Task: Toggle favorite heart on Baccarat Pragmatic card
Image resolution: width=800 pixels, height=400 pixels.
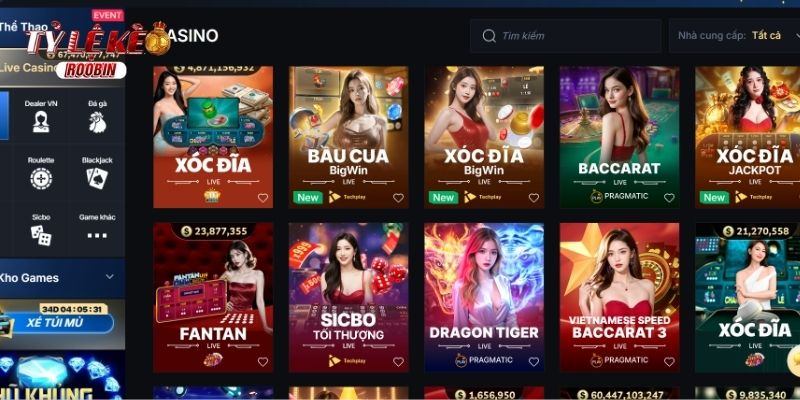Action: (x=669, y=197)
